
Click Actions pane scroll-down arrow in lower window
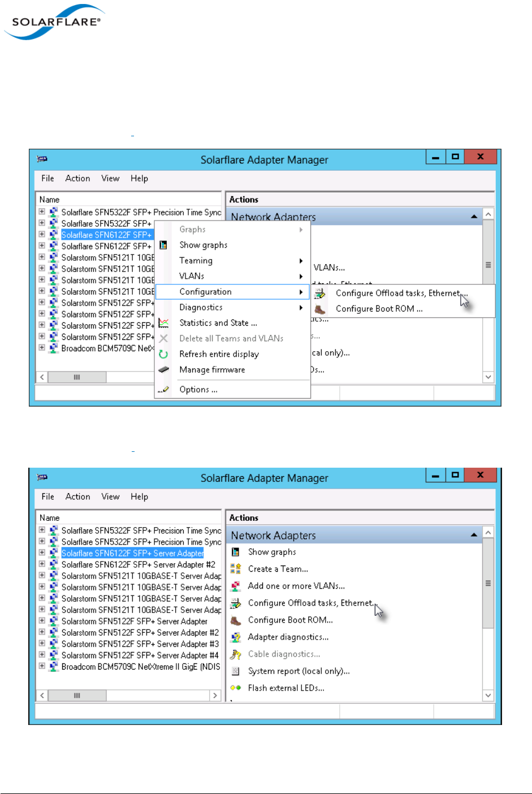(488, 695)
